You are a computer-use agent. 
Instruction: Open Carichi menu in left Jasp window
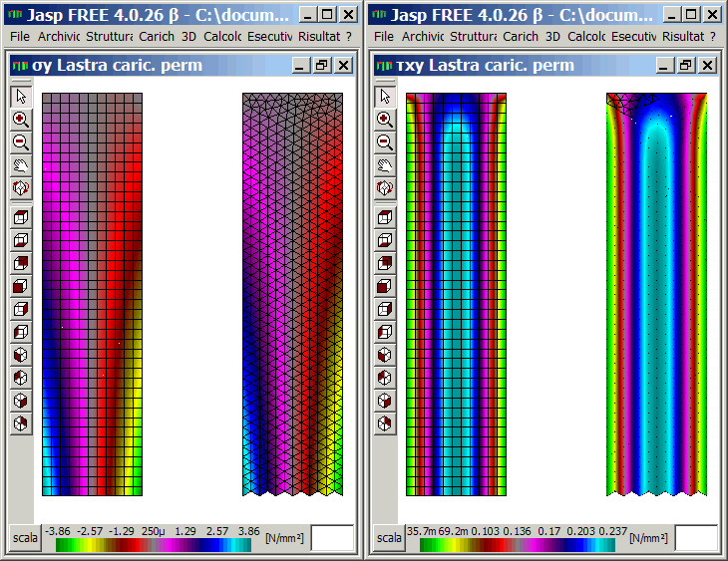tap(157, 36)
